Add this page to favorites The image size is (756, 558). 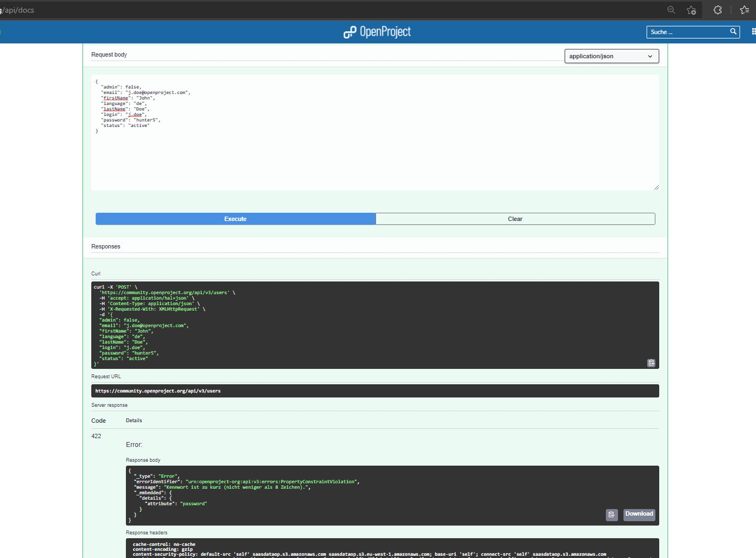point(691,10)
